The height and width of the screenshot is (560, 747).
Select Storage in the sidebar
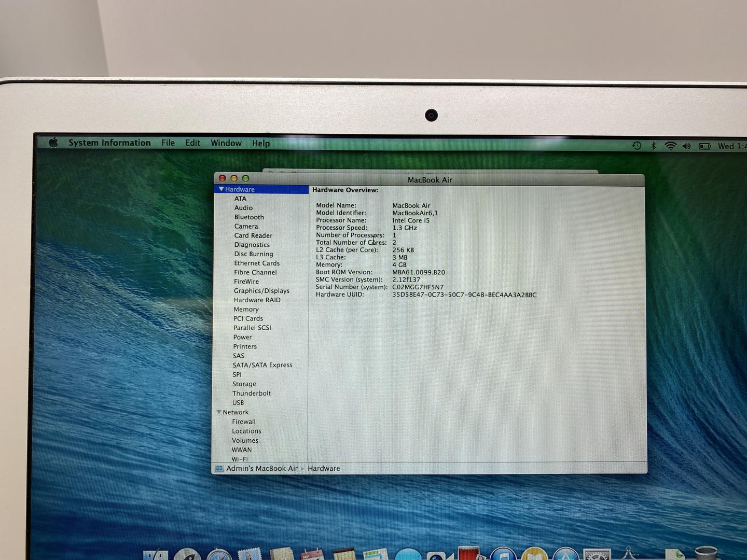tap(244, 384)
